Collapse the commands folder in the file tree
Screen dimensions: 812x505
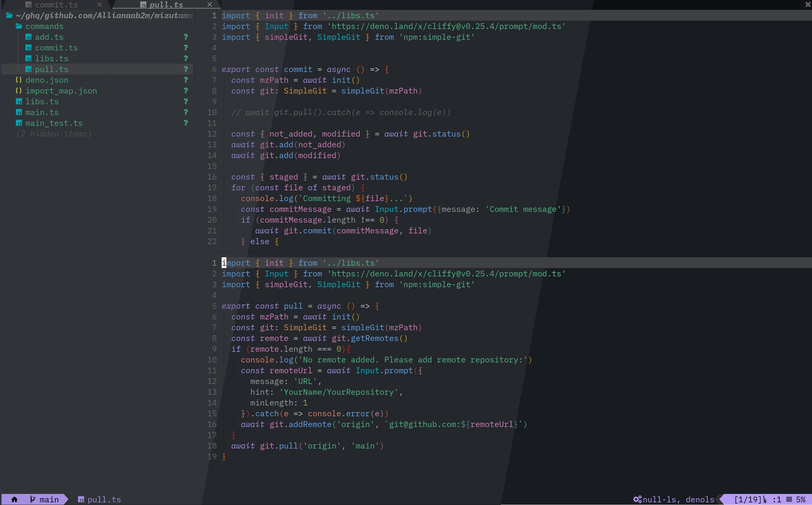click(x=45, y=26)
